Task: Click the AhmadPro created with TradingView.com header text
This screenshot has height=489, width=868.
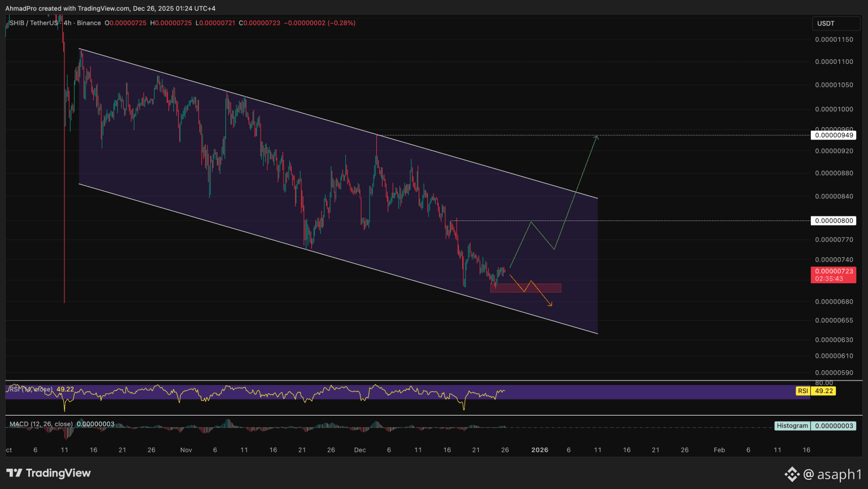Action: click(x=110, y=8)
